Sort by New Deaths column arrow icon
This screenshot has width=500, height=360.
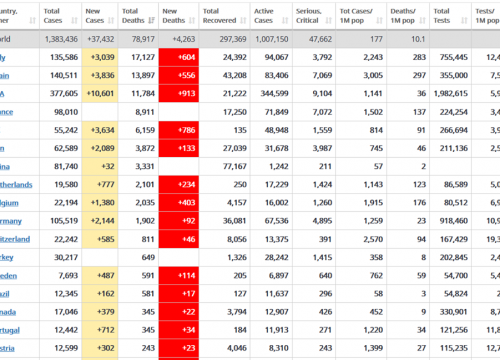coord(192,21)
